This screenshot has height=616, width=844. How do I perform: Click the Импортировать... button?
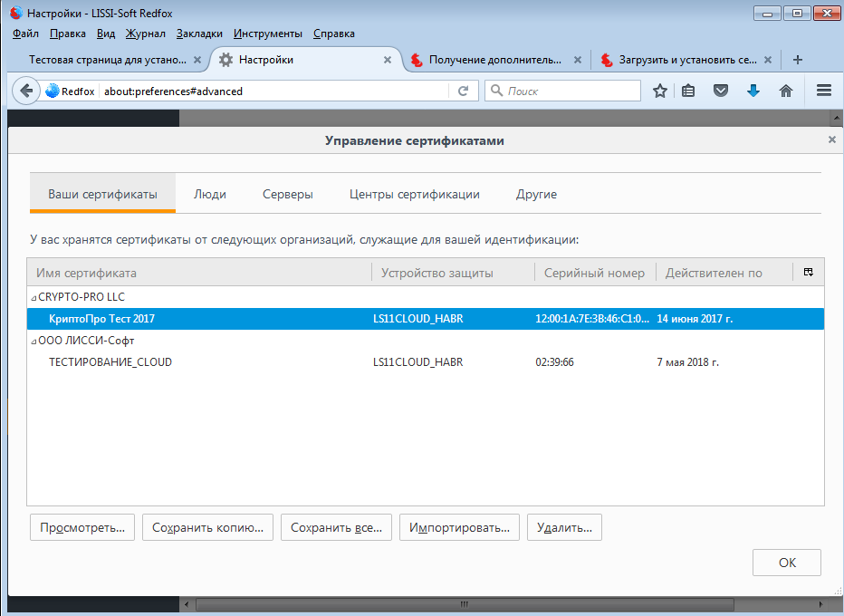(x=459, y=527)
